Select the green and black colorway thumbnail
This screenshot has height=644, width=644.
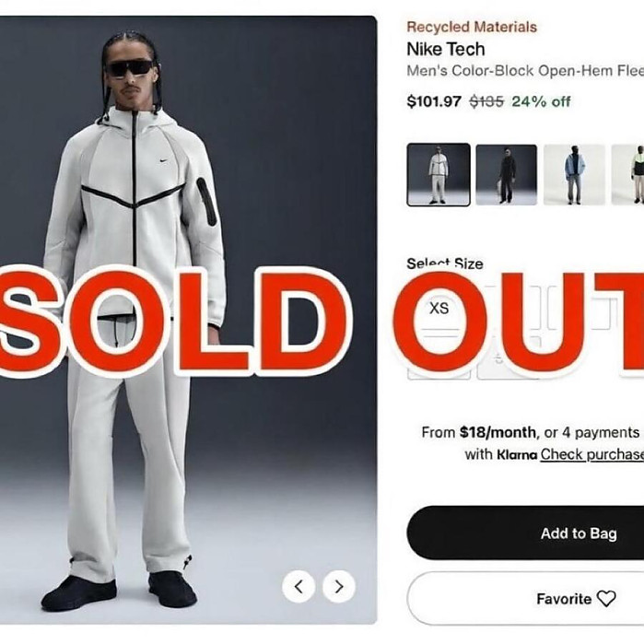pos(631,174)
